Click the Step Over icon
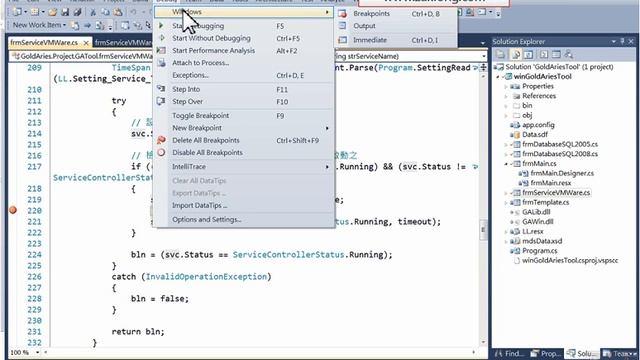 click(161, 101)
